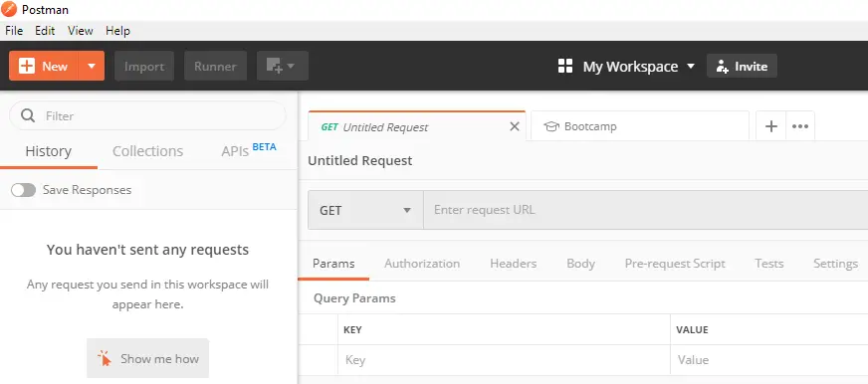The width and height of the screenshot is (868, 384).
Task: Open the APIs BETA tab
Action: [x=249, y=150]
